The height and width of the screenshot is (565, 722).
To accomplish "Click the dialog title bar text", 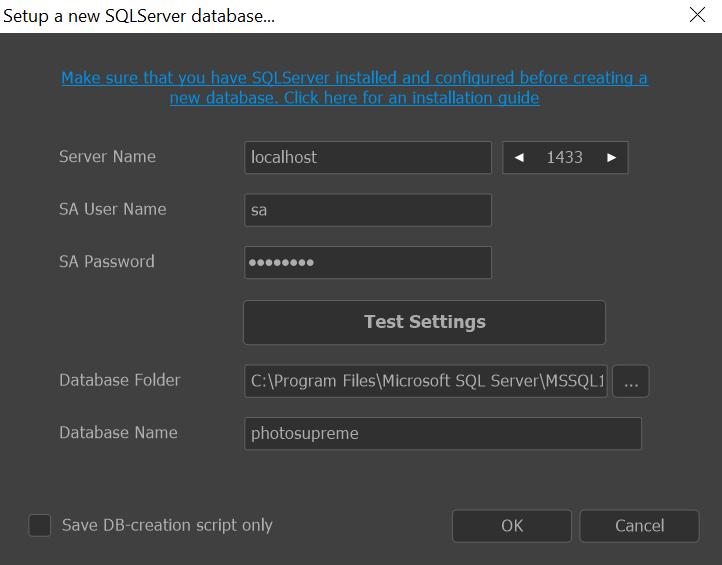I will click(x=139, y=16).
